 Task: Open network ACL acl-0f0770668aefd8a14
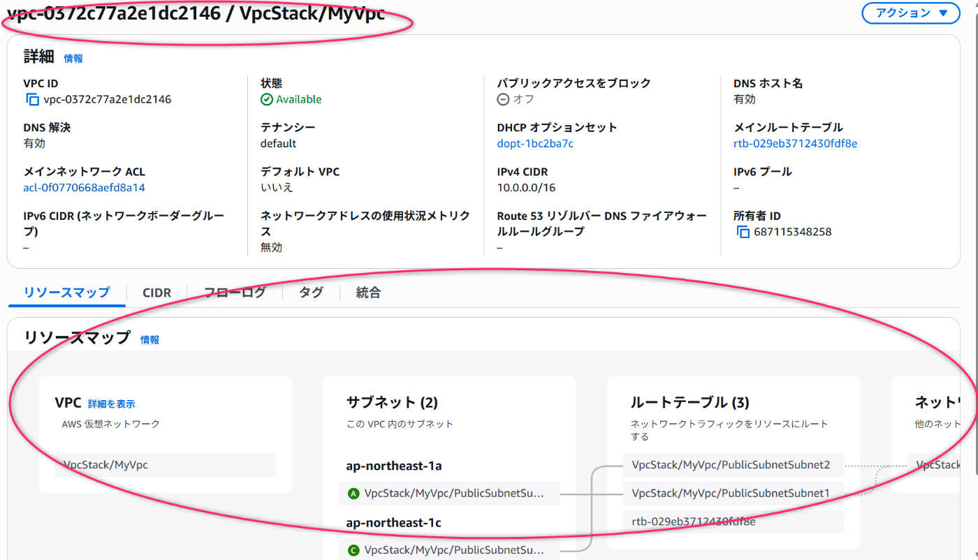pos(85,187)
